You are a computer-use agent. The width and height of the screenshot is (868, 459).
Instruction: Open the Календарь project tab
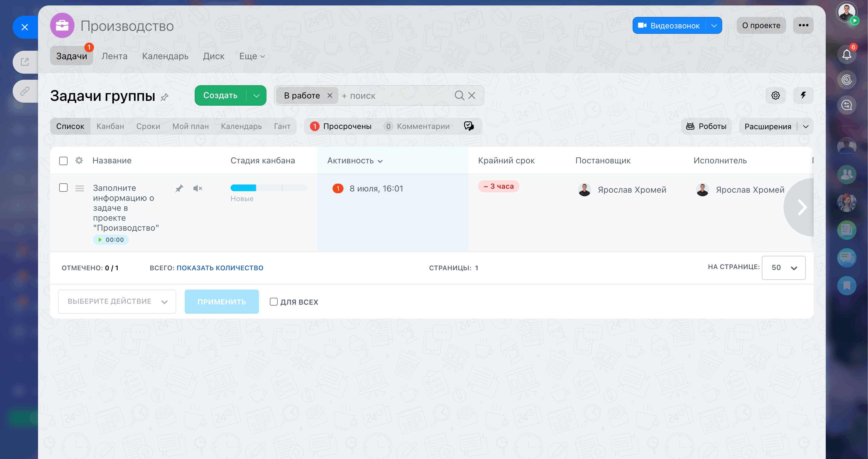[165, 56]
